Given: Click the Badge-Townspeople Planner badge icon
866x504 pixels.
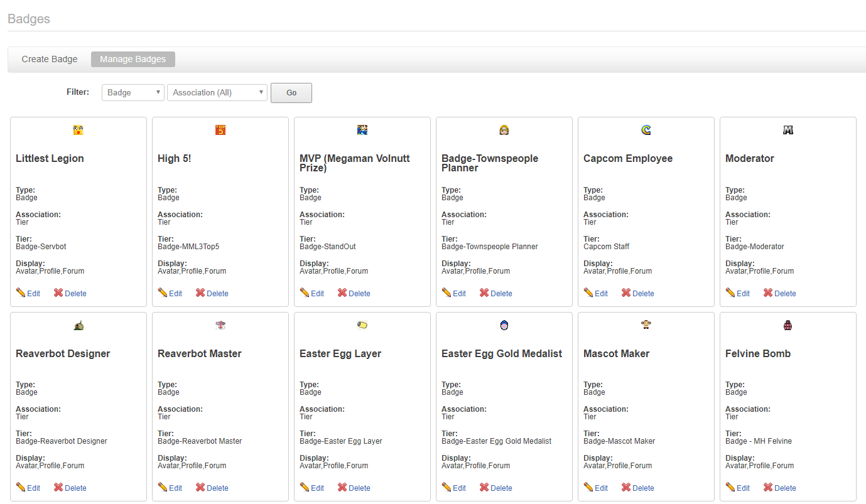Looking at the screenshot, I should [504, 130].
